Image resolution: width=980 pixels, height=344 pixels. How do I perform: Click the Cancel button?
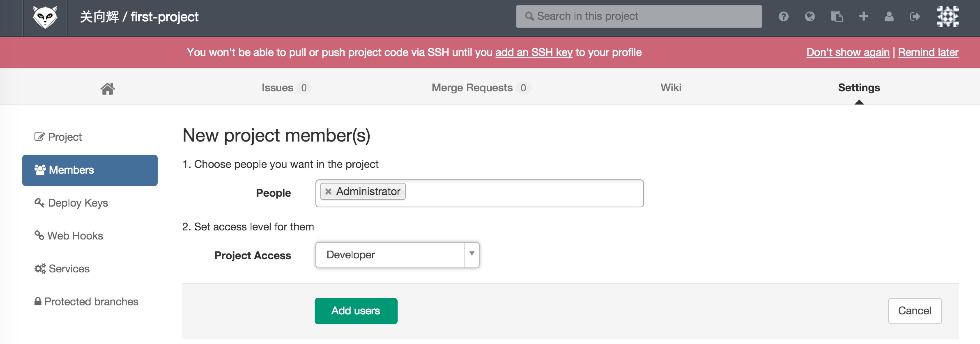[x=914, y=310]
